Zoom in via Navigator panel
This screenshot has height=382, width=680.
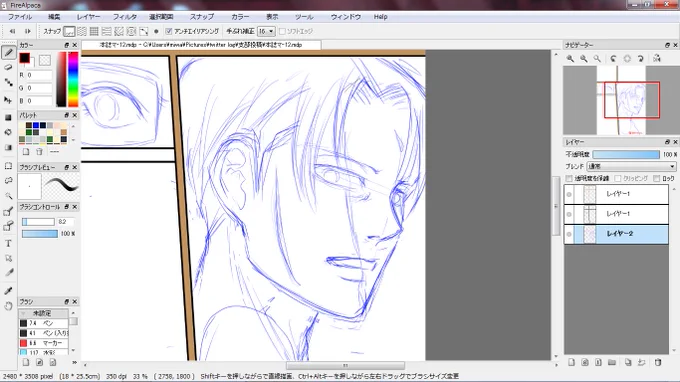tap(570, 58)
